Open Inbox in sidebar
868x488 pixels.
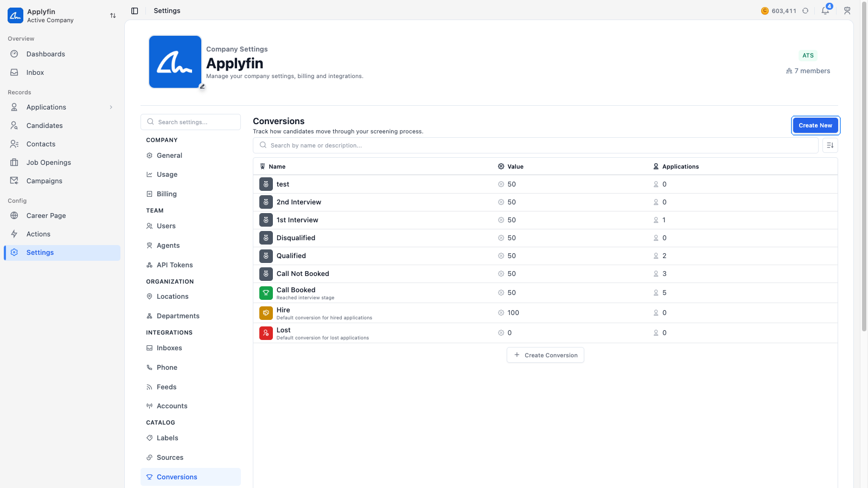tap(62, 73)
